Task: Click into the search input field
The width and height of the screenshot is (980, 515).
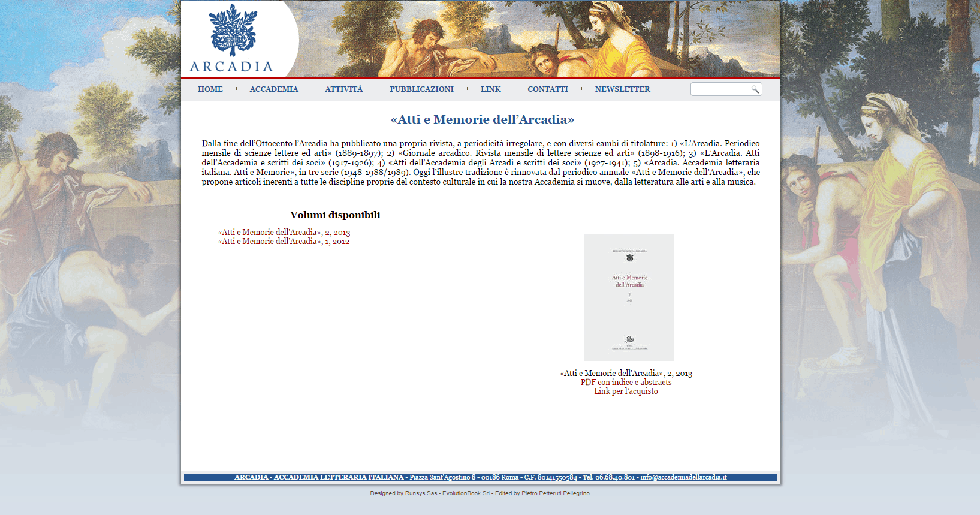Action: [720, 89]
